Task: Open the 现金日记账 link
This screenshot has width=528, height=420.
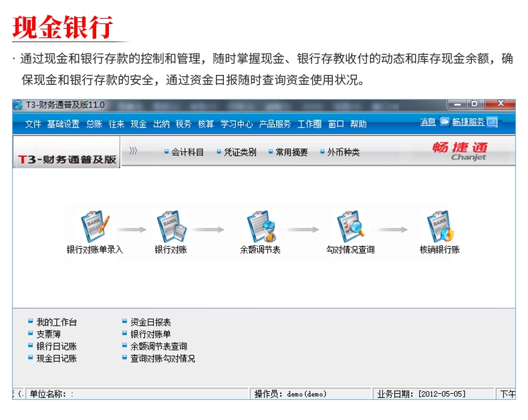Action: point(56,358)
